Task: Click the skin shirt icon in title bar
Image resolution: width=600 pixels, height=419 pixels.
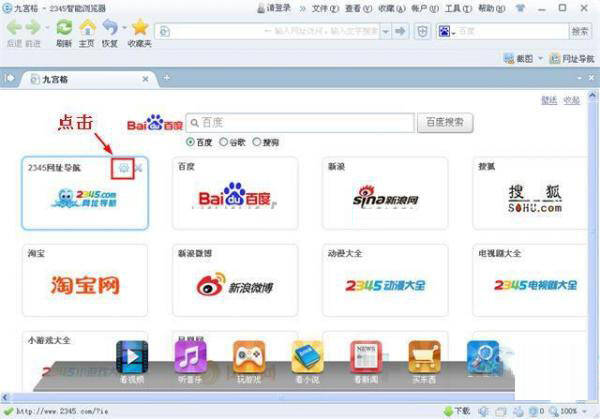Action: pyautogui.click(x=520, y=8)
